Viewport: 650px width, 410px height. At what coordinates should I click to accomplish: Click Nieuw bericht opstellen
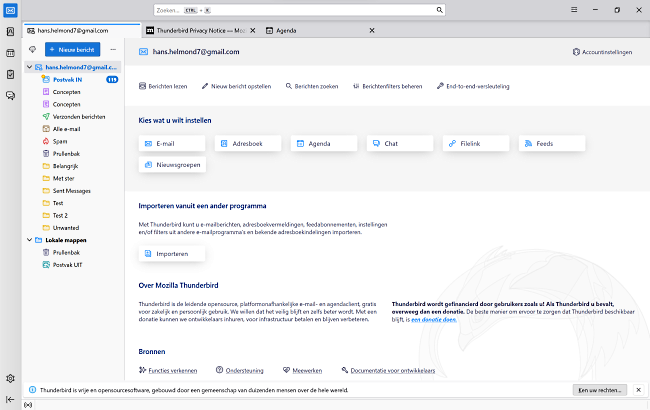236,86
